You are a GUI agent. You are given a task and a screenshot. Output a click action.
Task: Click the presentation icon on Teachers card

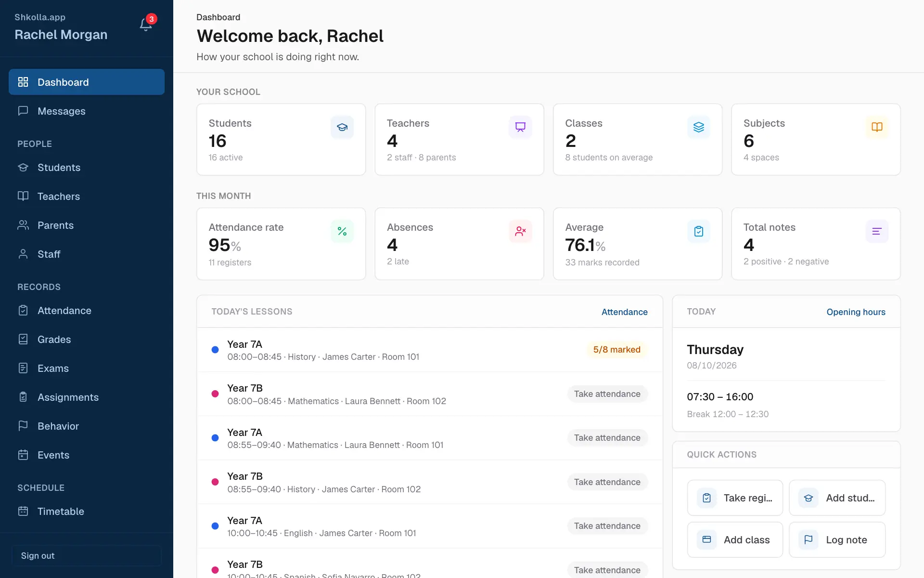click(x=520, y=127)
